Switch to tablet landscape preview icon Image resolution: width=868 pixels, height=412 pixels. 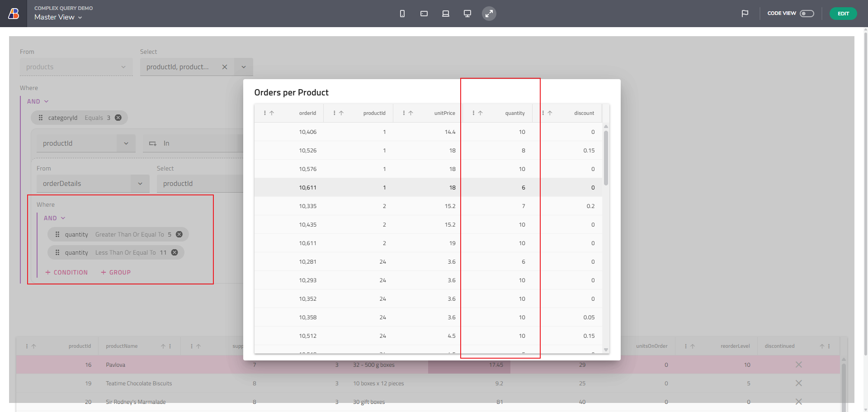424,14
